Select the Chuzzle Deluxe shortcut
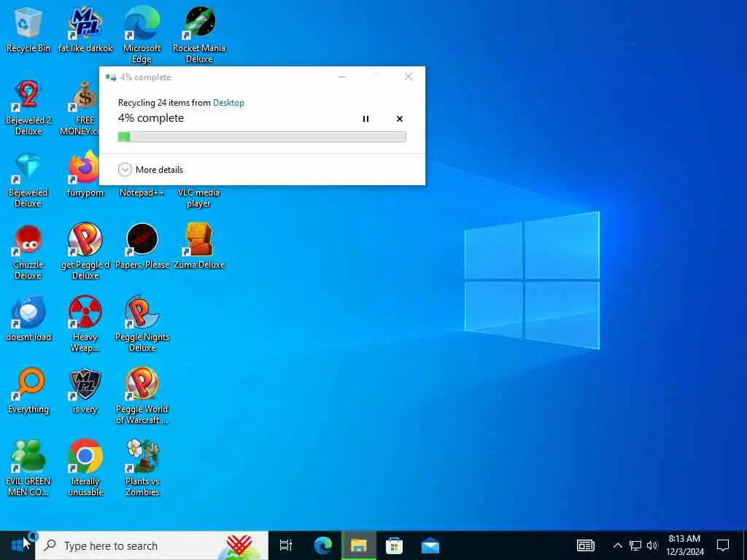 (x=28, y=252)
